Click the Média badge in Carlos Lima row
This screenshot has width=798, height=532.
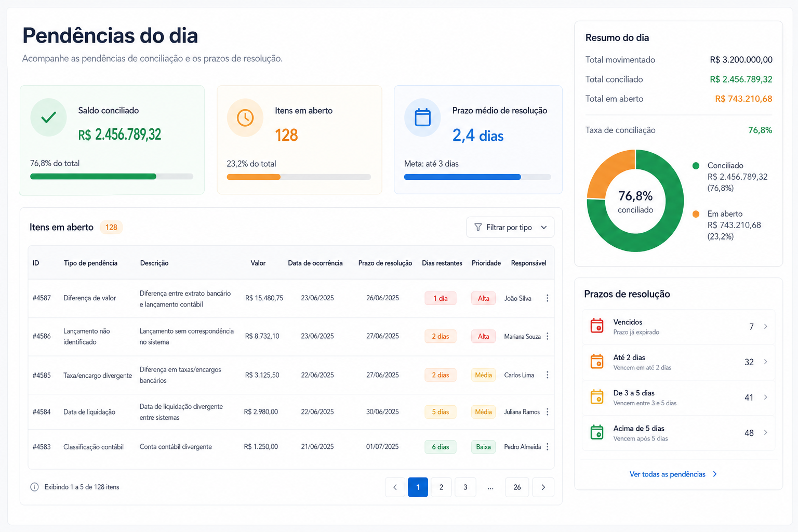point(483,375)
